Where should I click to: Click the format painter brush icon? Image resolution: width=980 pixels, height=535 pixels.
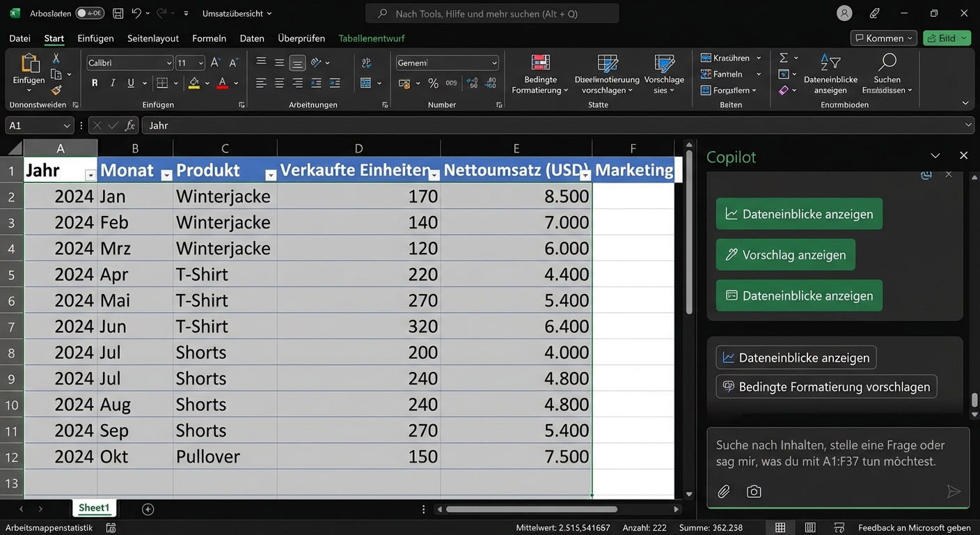pyautogui.click(x=56, y=90)
